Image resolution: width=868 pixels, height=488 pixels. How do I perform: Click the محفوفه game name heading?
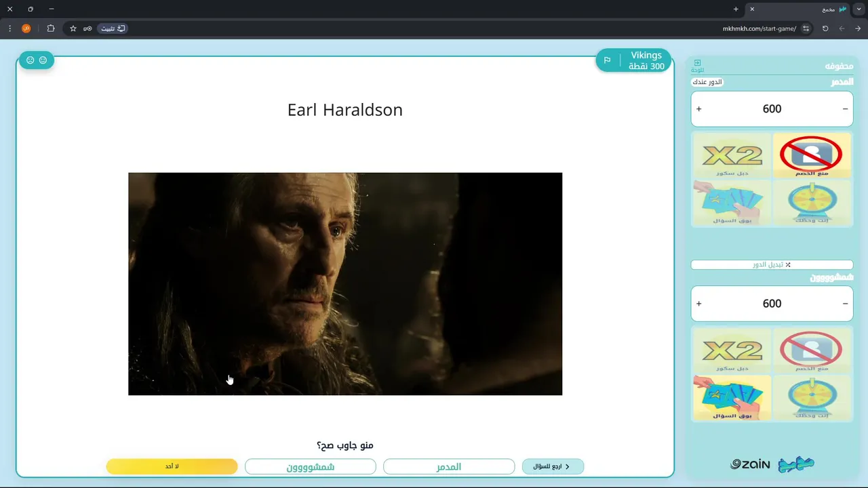click(x=839, y=66)
